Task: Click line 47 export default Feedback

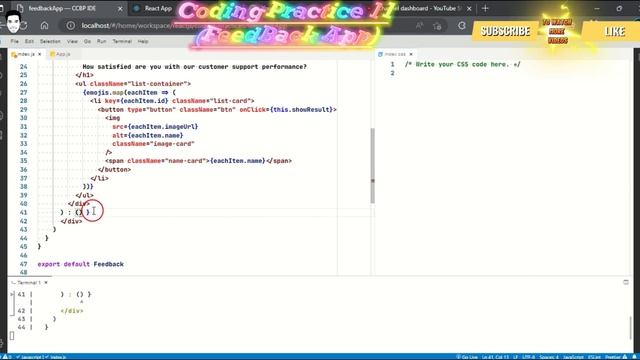Action: pyautogui.click(x=80, y=264)
